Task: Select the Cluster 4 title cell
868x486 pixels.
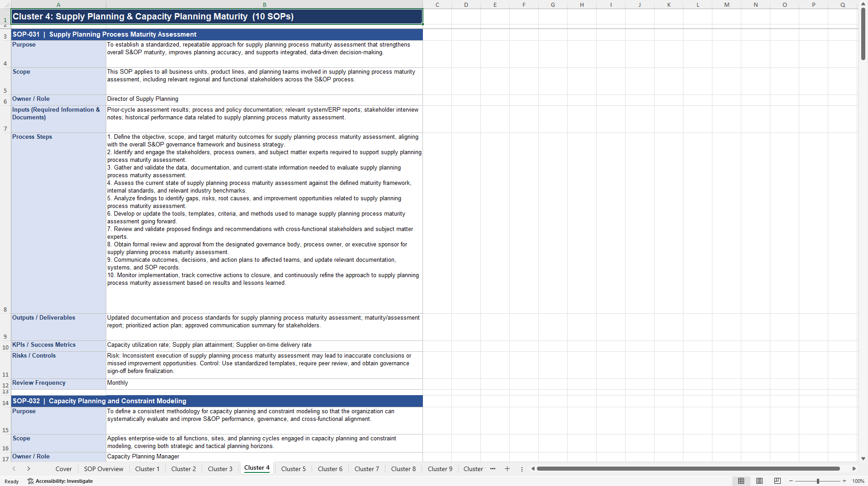Action: point(217,17)
